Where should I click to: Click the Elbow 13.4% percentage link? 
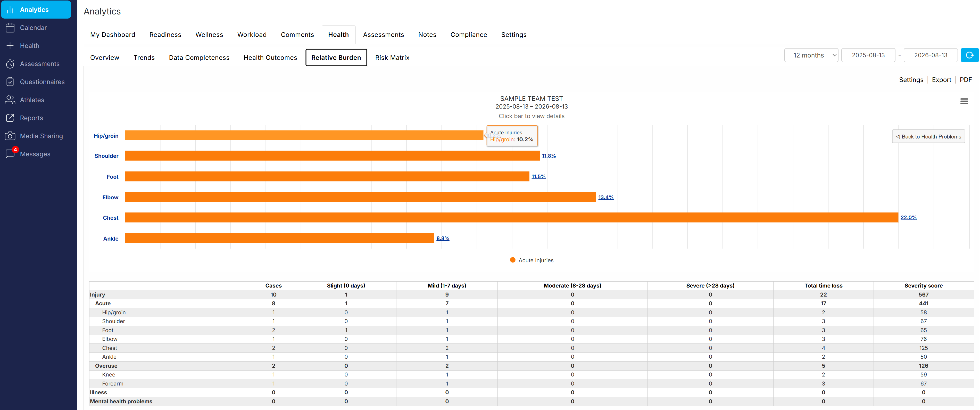click(x=606, y=197)
